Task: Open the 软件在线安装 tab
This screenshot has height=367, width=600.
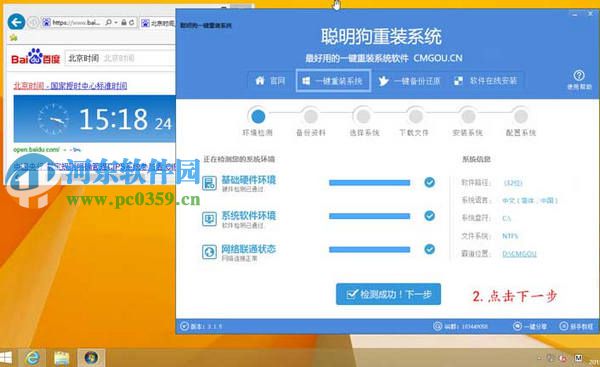Action: pos(485,81)
